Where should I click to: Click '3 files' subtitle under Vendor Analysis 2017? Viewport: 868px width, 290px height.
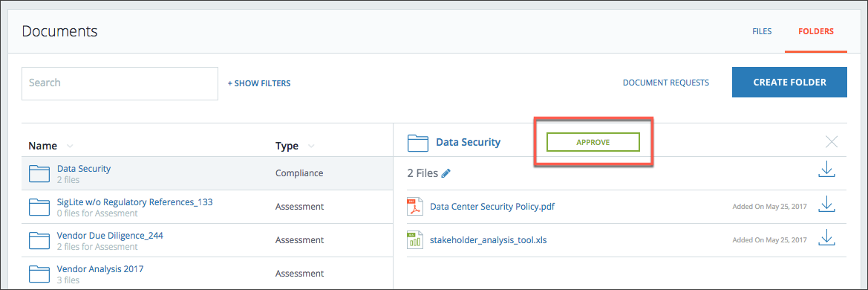[x=68, y=280]
